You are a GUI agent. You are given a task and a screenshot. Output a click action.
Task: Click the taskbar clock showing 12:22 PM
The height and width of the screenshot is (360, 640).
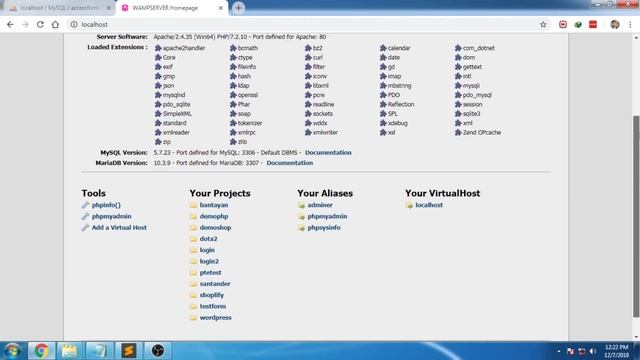pos(616,351)
